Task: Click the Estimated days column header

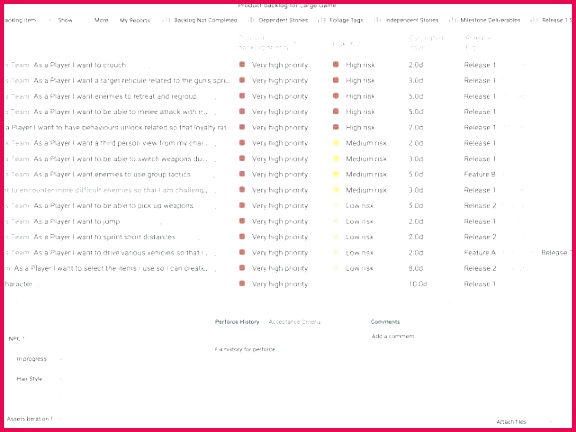Action: point(426,43)
